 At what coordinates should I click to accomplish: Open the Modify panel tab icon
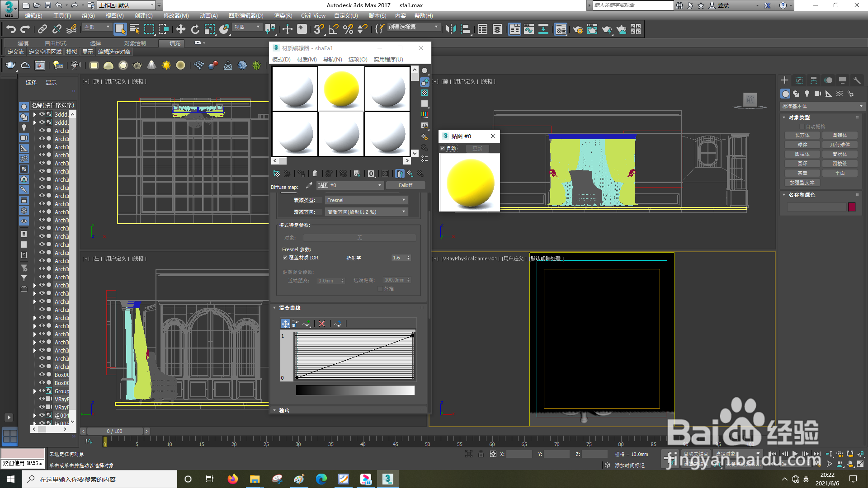799,80
